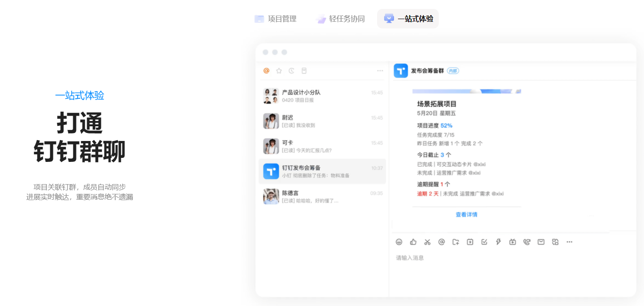
Task: Click the orange @ filter above conversation list
Action: (266, 71)
